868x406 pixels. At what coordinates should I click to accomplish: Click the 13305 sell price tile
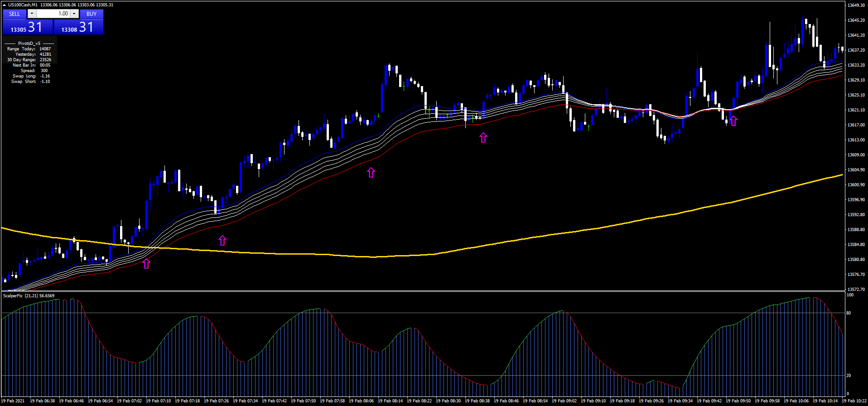click(x=28, y=28)
